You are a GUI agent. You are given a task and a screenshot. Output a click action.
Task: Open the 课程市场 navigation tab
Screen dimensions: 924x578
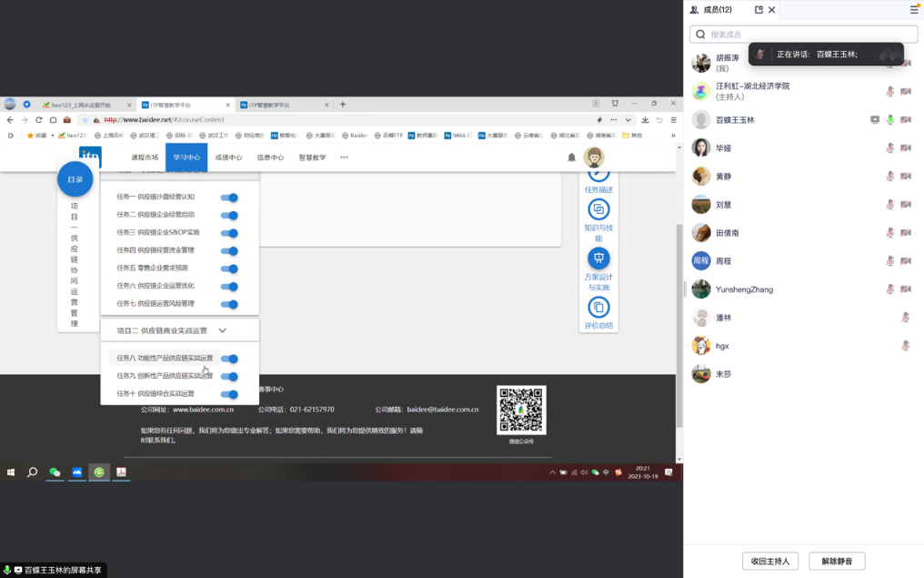pos(145,157)
